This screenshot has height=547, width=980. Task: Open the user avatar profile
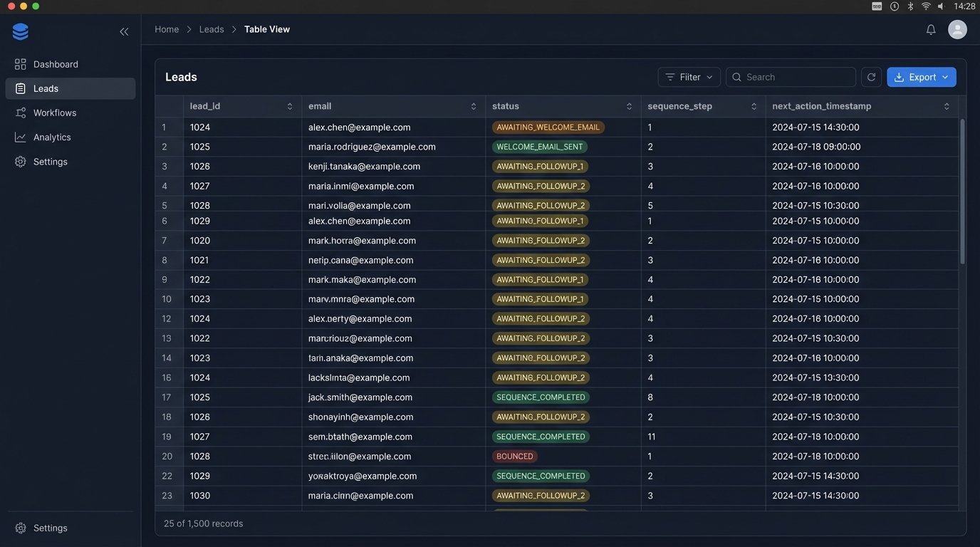coord(957,29)
